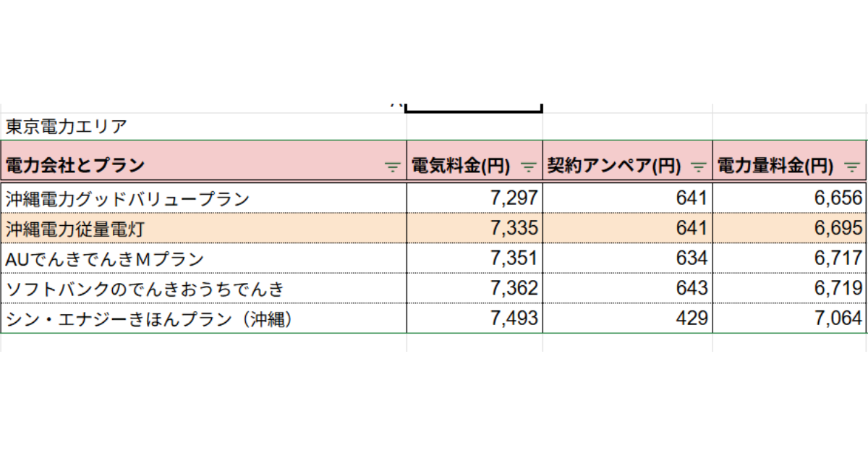Screen dimensions: 868x456
Task: Select cell 沖縄電力グッドバリュープラン
Action: pyautogui.click(x=203, y=198)
